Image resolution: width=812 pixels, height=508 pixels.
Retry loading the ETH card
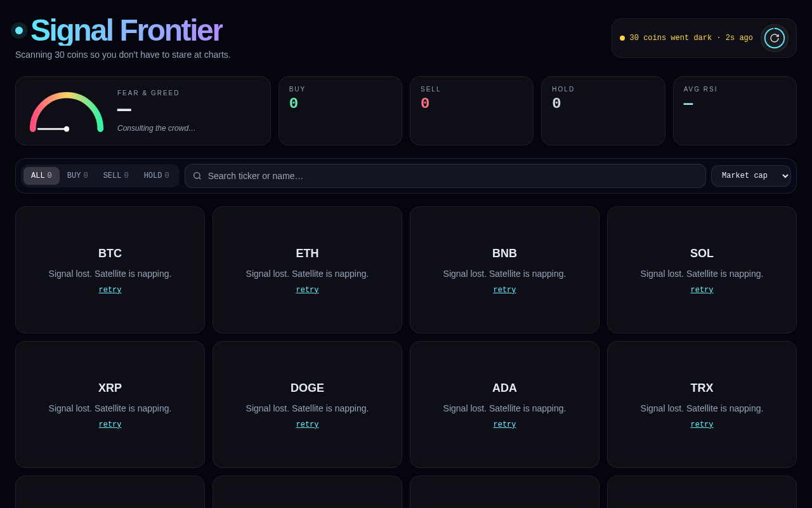pos(307,290)
